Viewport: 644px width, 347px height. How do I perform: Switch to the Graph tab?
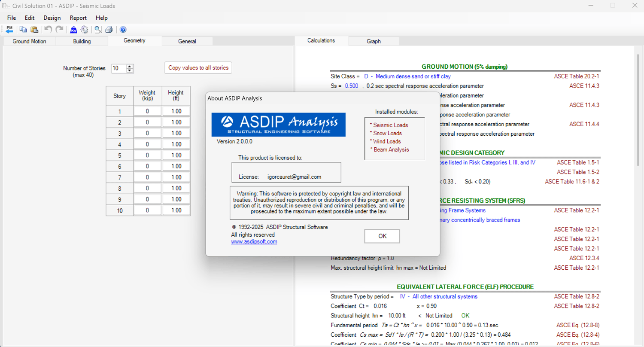374,41
